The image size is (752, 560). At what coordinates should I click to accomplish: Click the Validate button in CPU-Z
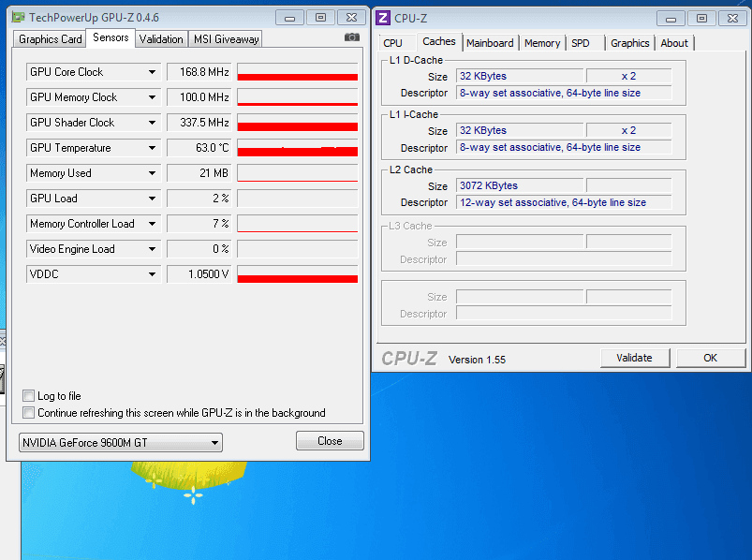tap(635, 358)
